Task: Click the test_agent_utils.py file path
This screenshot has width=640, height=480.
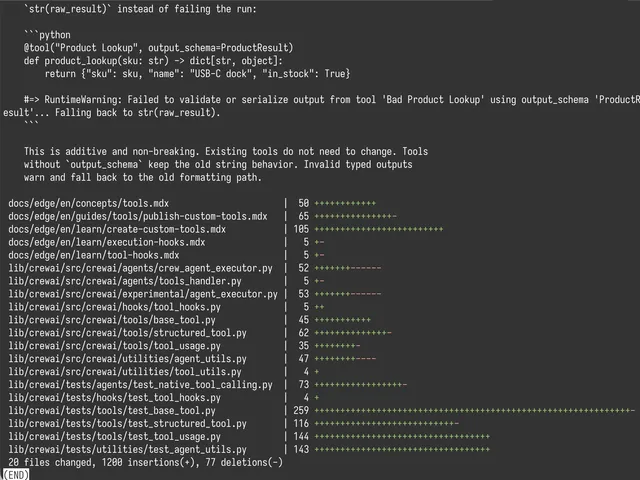Action: click(x=127, y=449)
